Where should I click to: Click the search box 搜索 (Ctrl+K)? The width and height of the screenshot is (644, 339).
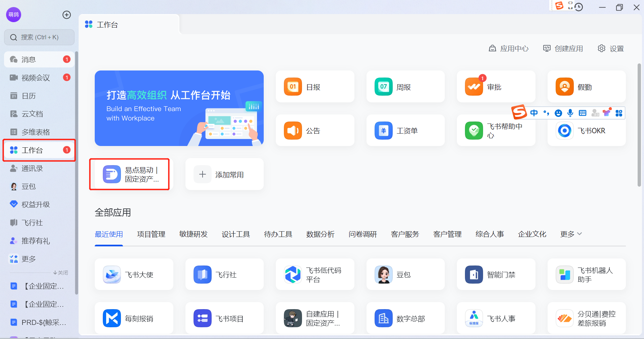coord(39,37)
